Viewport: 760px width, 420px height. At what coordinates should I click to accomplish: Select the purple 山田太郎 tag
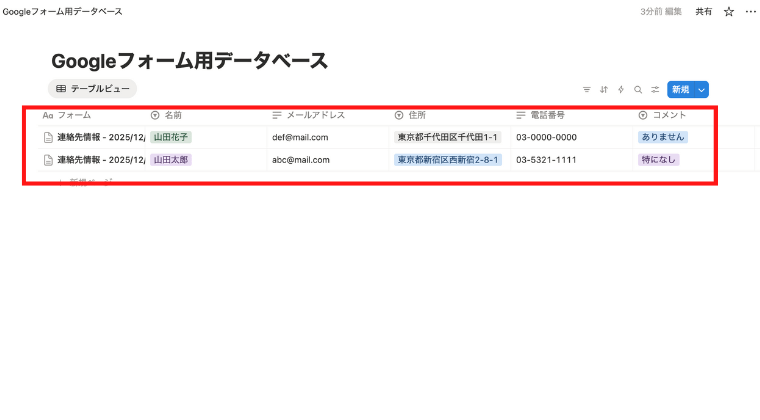171,160
